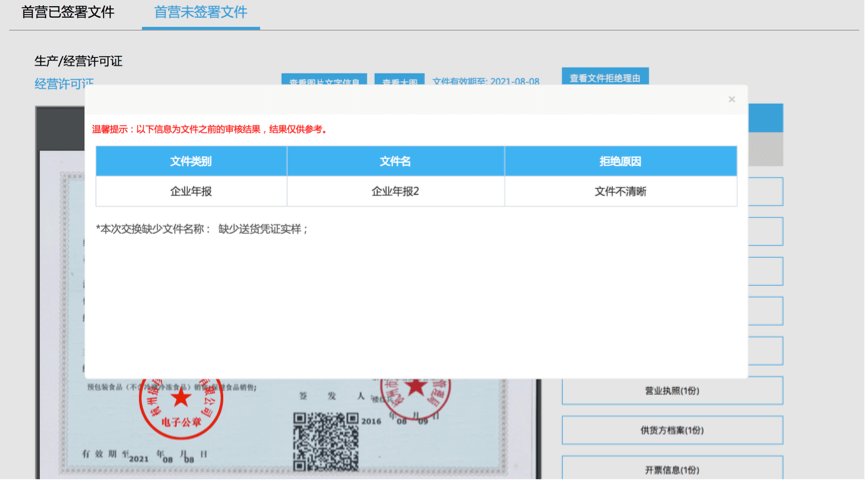Open the 经营许可证 link
The width and height of the screenshot is (865, 480).
(64, 82)
